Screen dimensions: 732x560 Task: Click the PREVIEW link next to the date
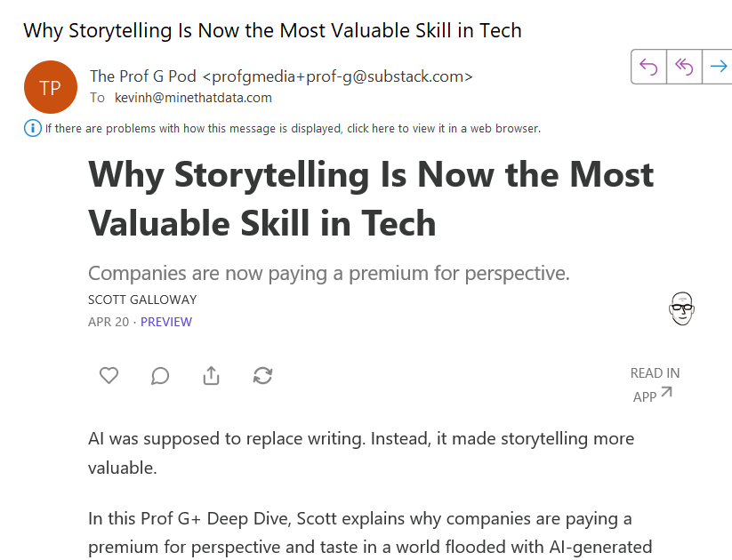tap(166, 322)
